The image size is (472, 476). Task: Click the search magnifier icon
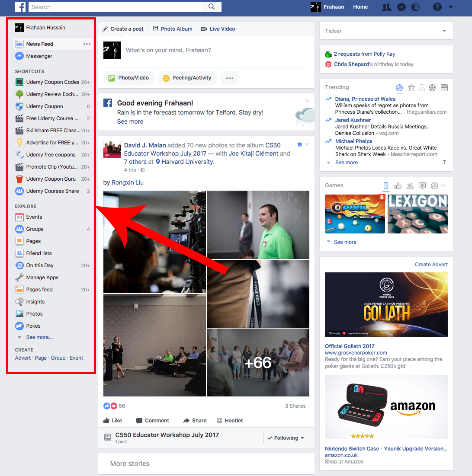coord(212,6)
